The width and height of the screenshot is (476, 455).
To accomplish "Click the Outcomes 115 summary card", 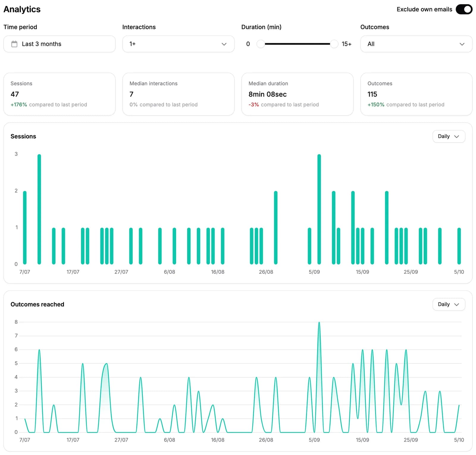I will 416,94.
